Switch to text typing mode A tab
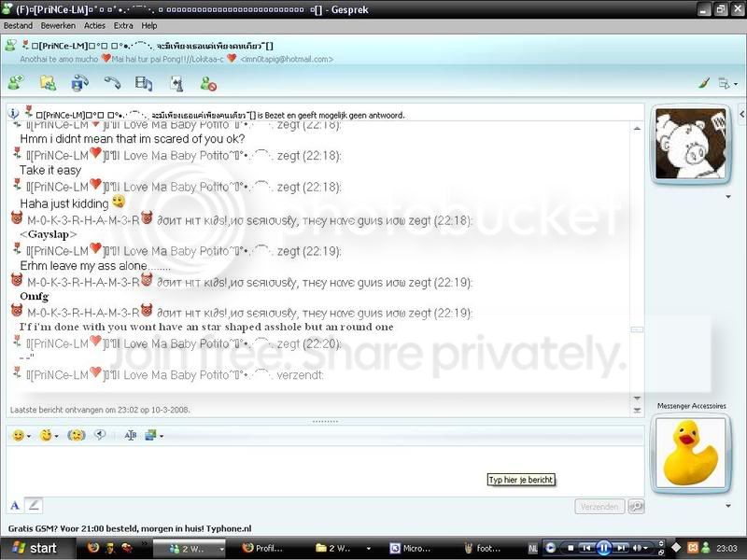The height and width of the screenshot is (560, 747). click(x=15, y=506)
